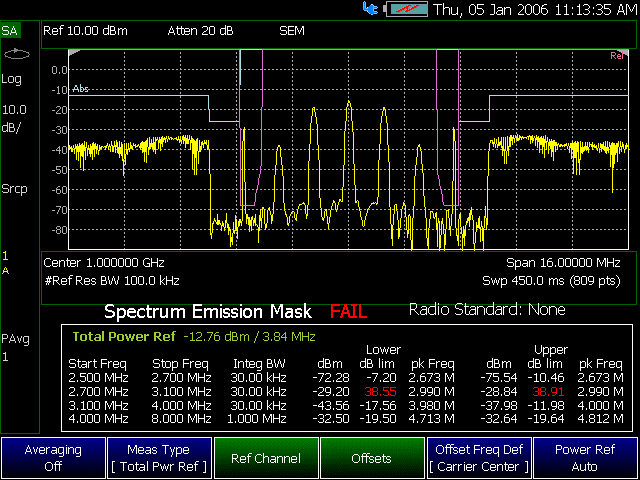Screen dimensions: 640x480
Task: Click the SEM measurement label
Action: tap(292, 31)
